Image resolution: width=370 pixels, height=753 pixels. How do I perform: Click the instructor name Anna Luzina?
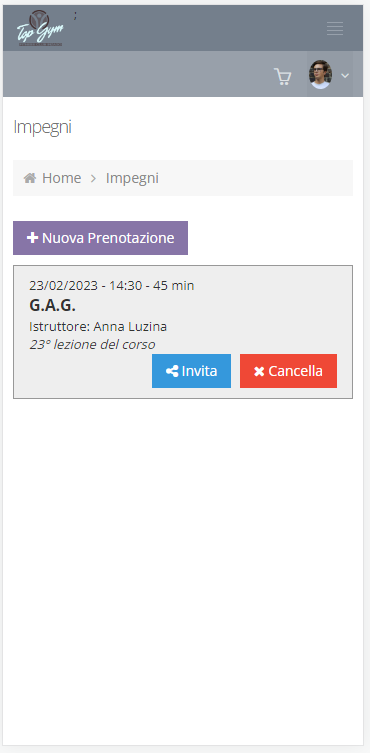(x=130, y=327)
